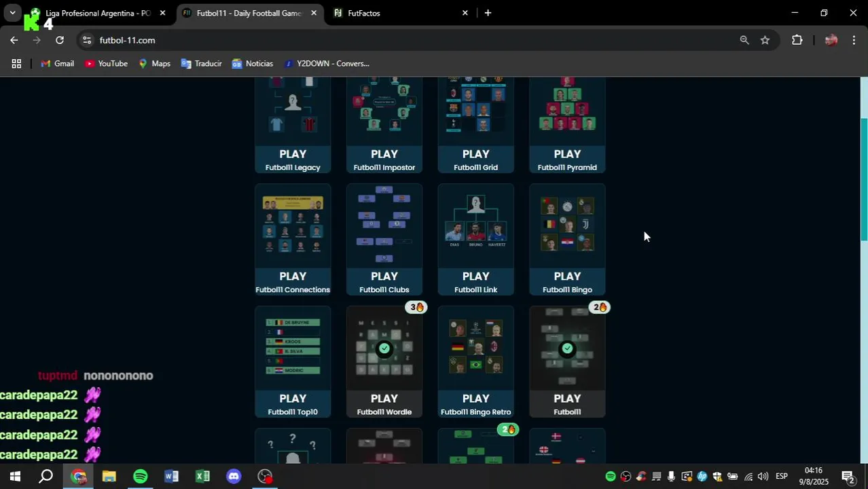View site information icon
Viewport: 868px width, 489px height.
point(87,40)
